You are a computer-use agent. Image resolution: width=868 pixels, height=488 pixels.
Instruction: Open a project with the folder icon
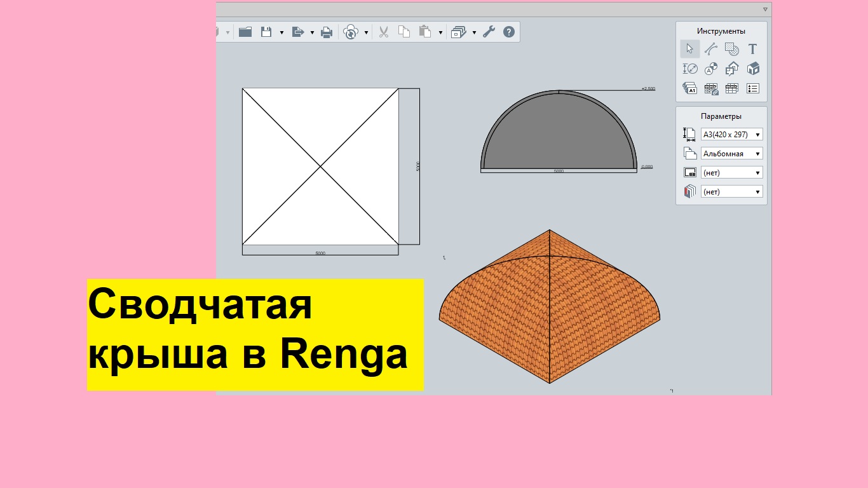(245, 32)
